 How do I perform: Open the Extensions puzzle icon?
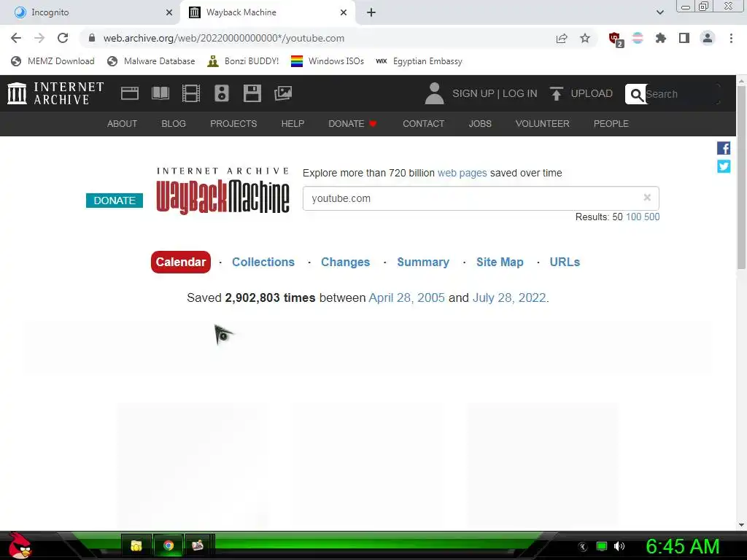pos(660,38)
